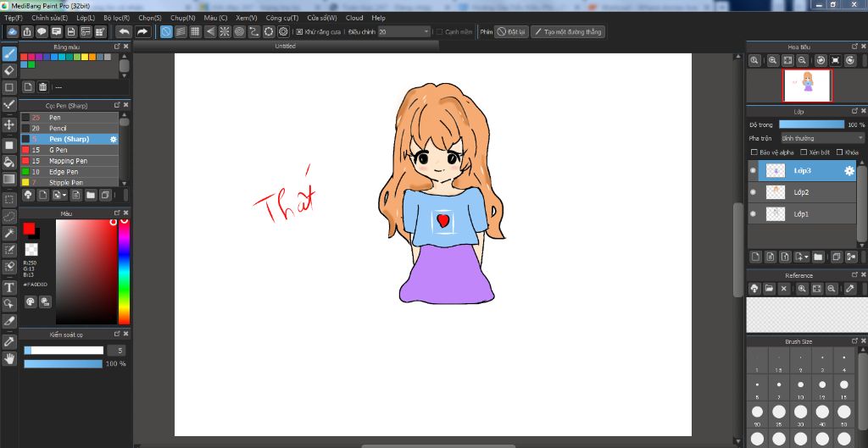
Task: Open the new-layer-type dropdown arrow
Action: 807,257
